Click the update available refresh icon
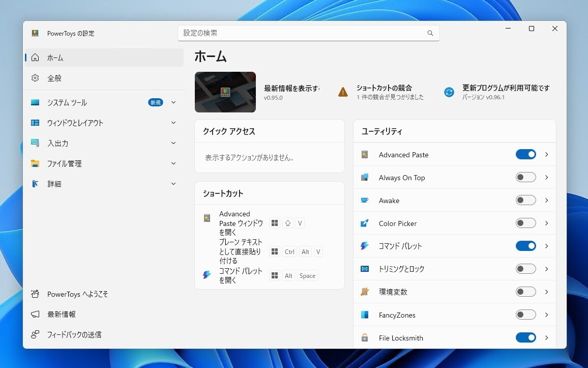Image resolution: width=588 pixels, height=368 pixels. point(449,92)
